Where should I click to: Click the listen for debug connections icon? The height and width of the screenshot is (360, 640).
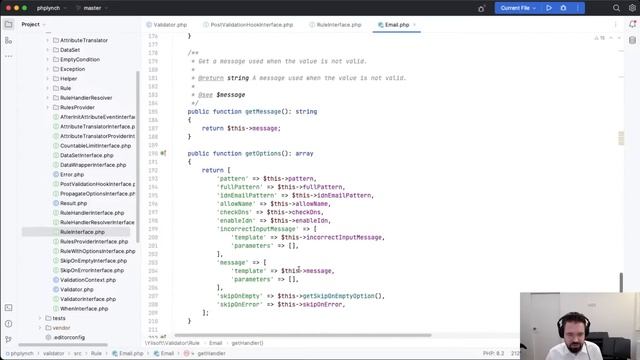[481, 9]
